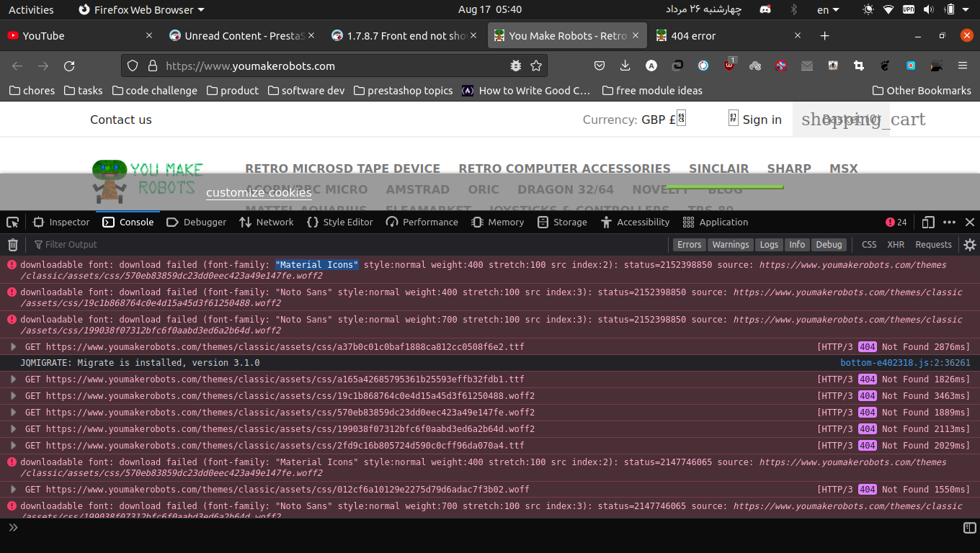This screenshot has height=553, width=980.
Task: Toggle Responsive Design Mode icon in DevTools
Action: point(928,222)
